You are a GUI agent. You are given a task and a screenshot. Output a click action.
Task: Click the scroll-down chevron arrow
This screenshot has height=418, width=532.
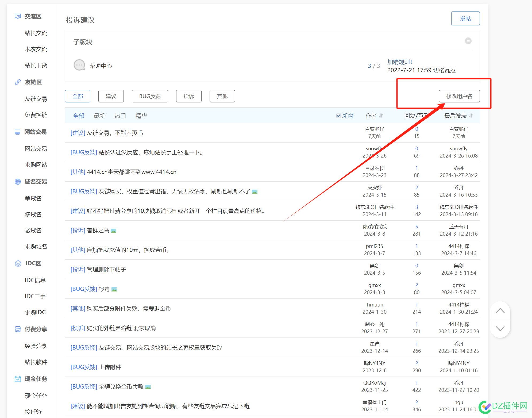point(500,328)
